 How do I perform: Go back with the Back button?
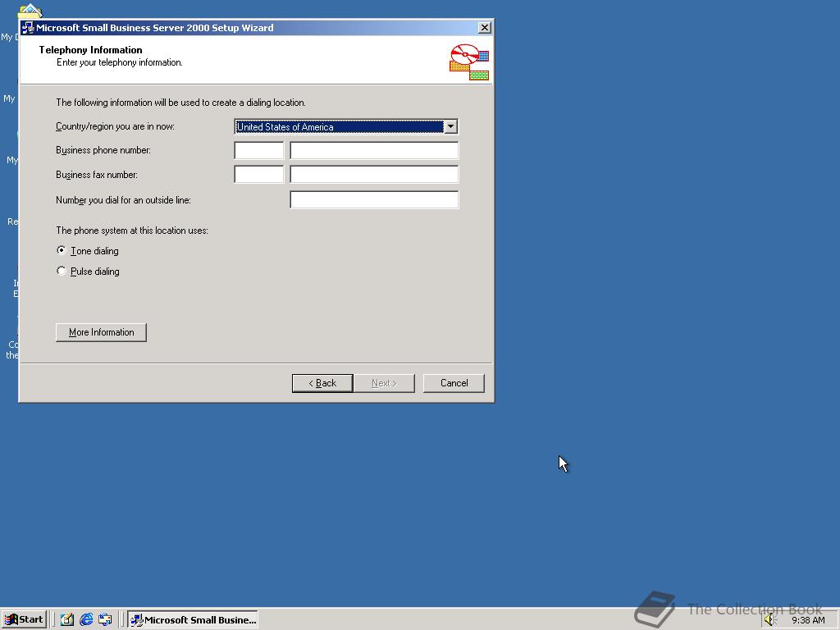click(322, 383)
